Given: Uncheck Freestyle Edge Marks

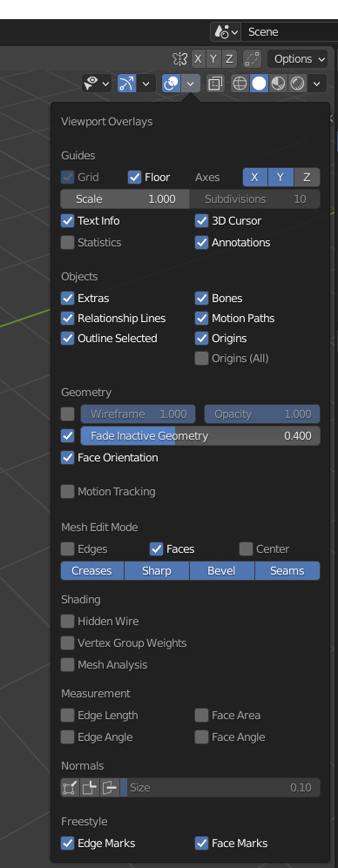Looking at the screenshot, I should pos(68,844).
